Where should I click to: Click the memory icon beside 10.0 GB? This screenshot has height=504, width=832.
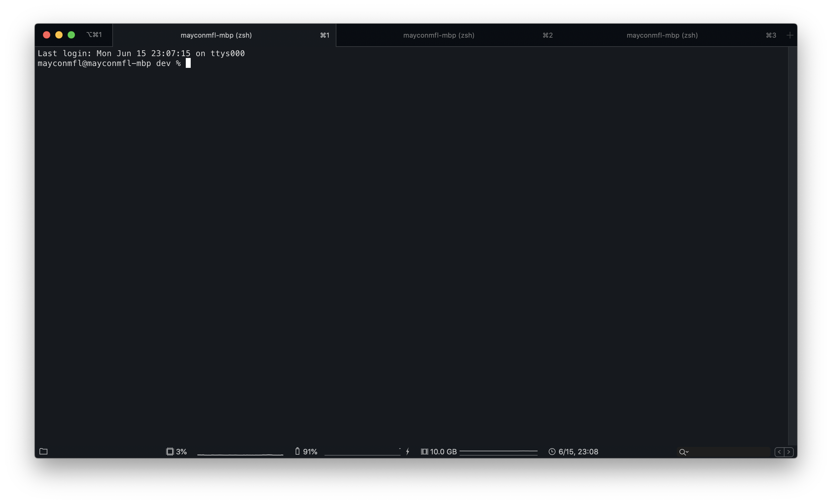(x=424, y=452)
